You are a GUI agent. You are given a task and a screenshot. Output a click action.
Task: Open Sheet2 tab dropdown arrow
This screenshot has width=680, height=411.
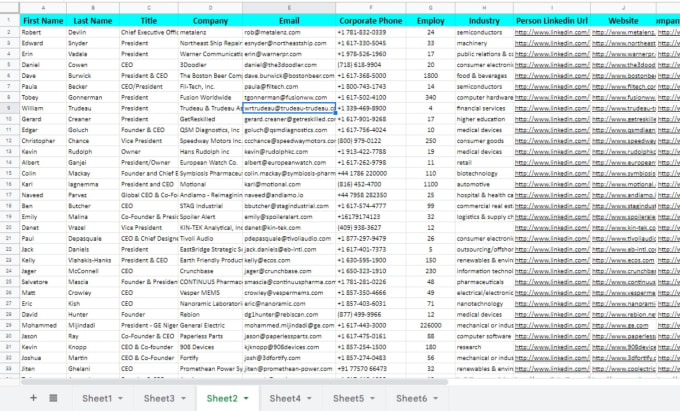coord(246,398)
